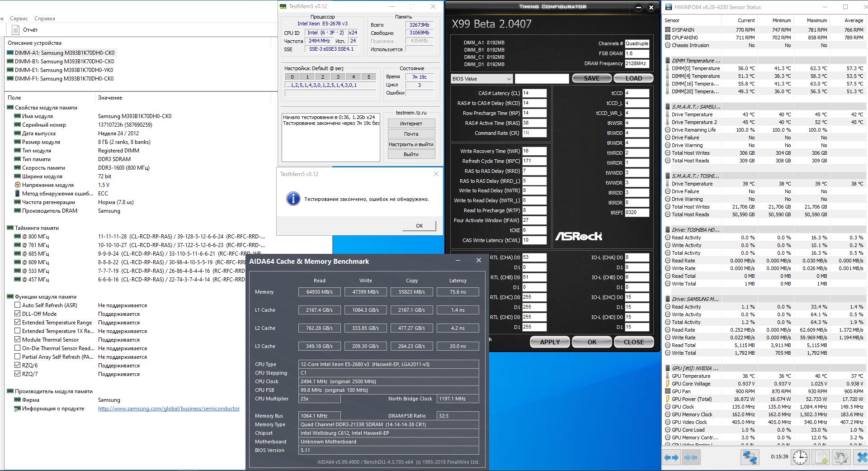Click the TestMem5 title bar app icon
The image size is (868, 471).
(x=283, y=6)
